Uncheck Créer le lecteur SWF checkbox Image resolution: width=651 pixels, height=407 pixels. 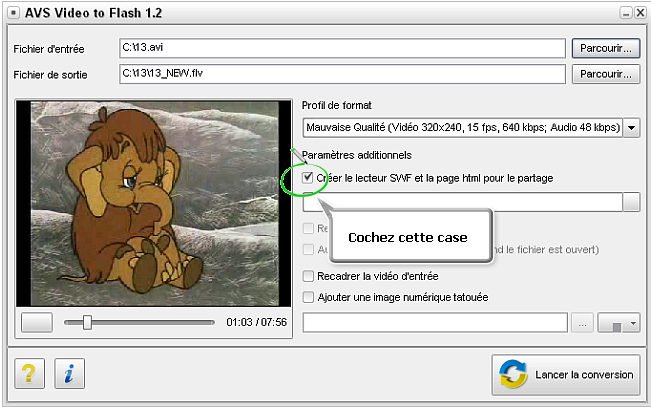308,178
